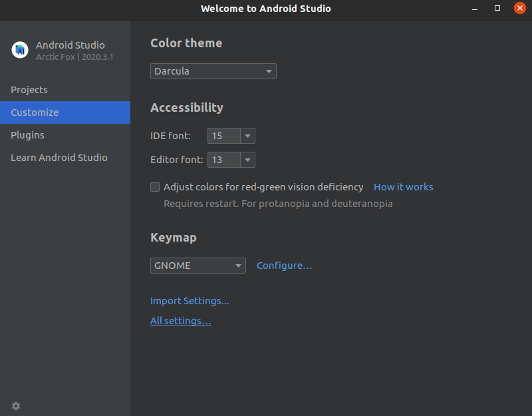Minimize the Welcome window
This screenshot has height=416, width=532.
[475, 9]
